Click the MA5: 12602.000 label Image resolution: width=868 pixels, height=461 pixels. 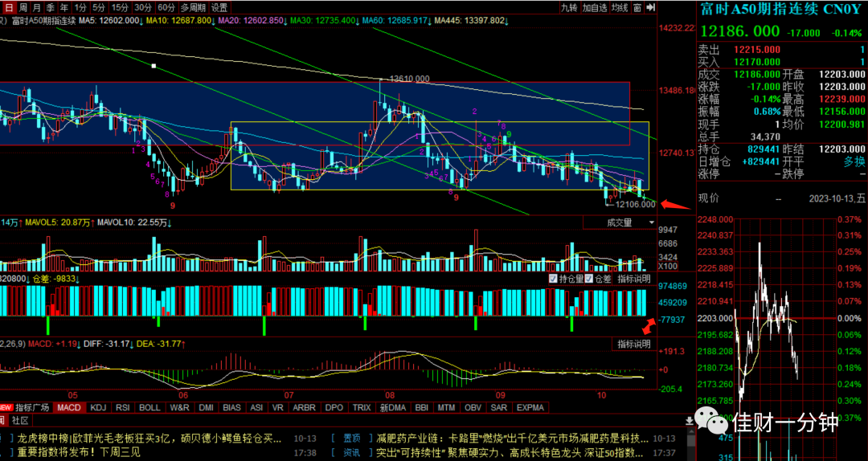[111, 20]
